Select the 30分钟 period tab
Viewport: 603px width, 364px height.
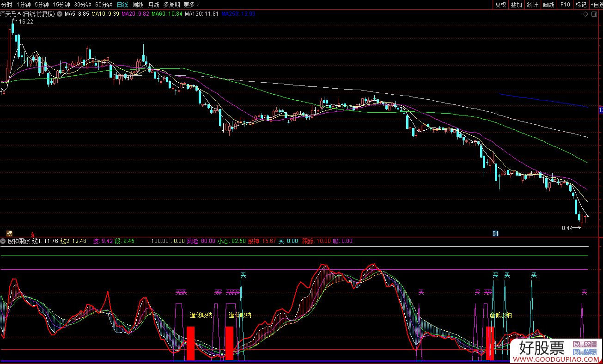83,5
